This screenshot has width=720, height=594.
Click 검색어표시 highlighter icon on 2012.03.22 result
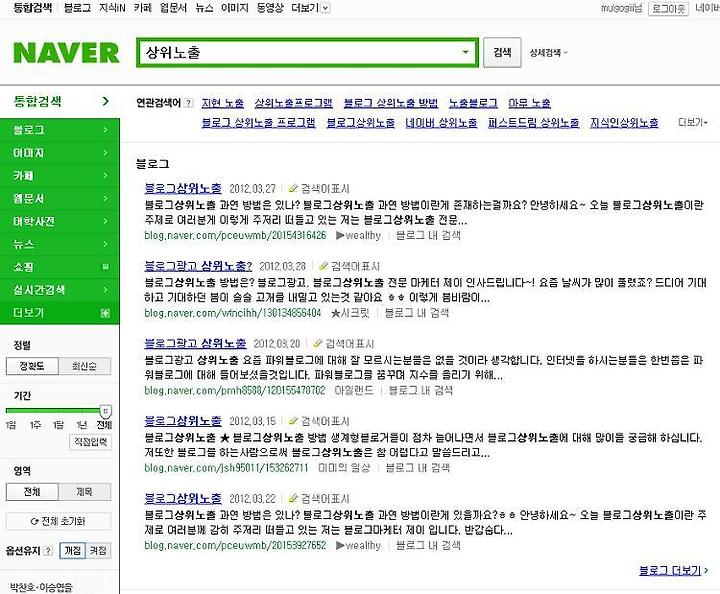293,499
